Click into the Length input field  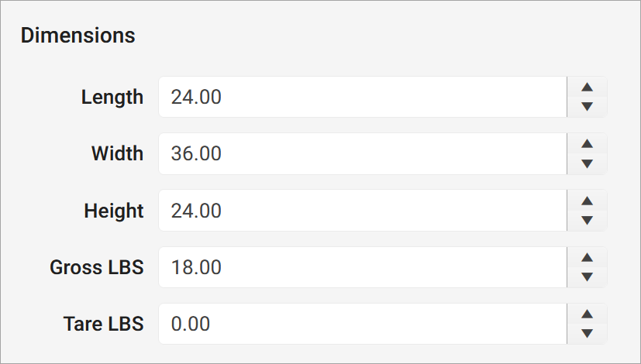click(362, 97)
